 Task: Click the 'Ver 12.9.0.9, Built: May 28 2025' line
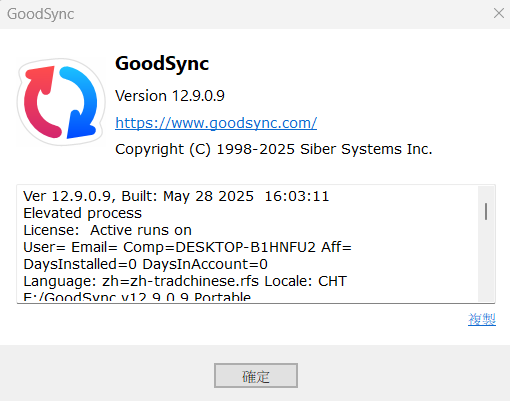176,196
